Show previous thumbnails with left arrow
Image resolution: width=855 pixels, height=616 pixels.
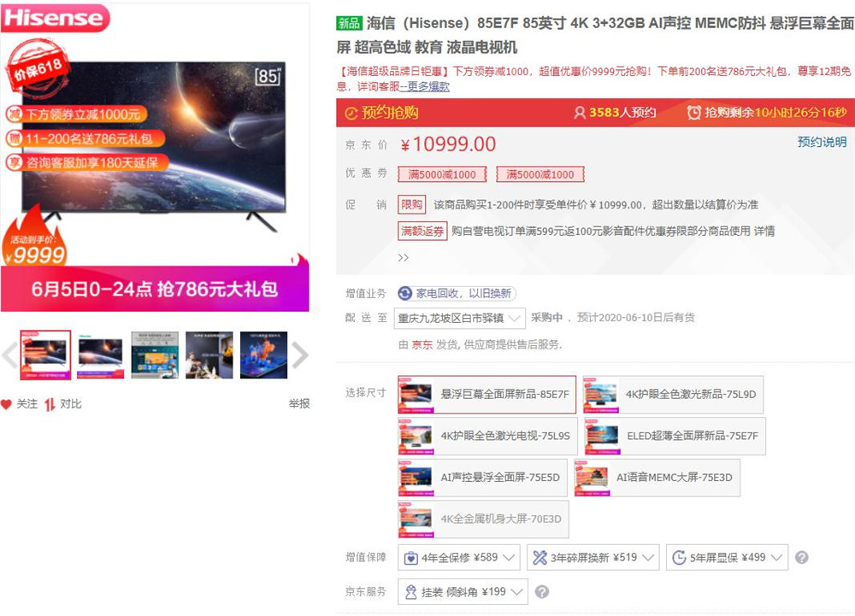tap(9, 355)
